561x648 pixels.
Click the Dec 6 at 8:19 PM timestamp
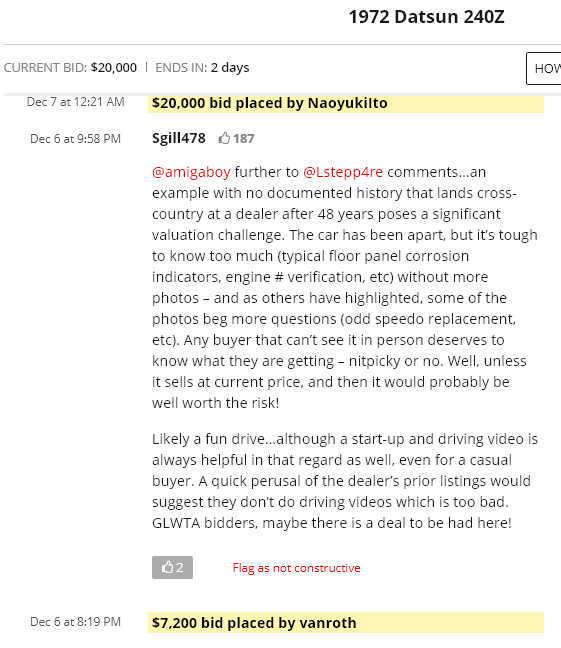(x=76, y=622)
